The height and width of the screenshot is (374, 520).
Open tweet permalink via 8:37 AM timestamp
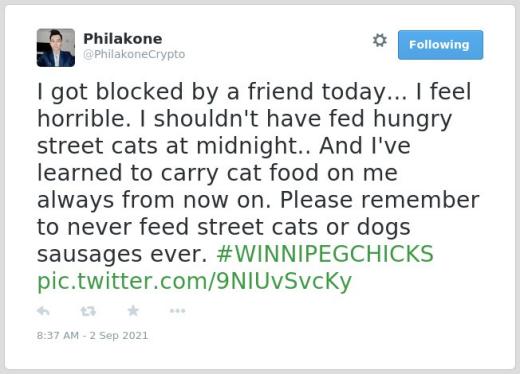(x=58, y=335)
